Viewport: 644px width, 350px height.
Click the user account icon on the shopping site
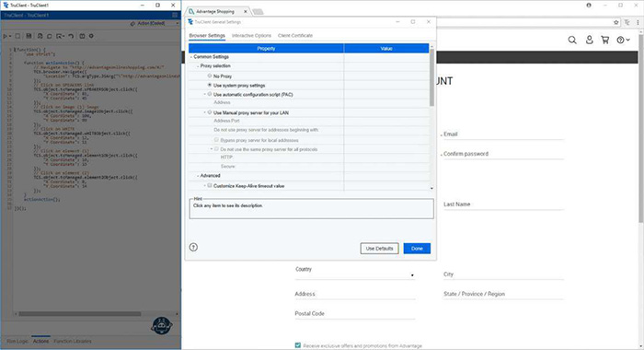589,40
